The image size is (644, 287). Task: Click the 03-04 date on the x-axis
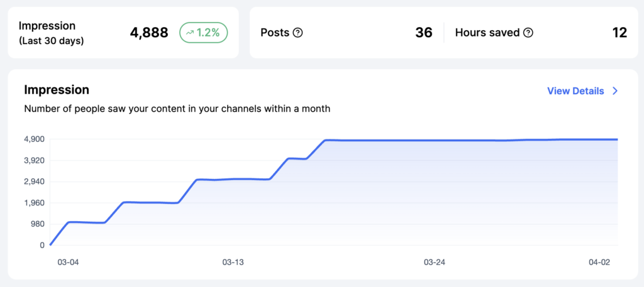click(x=68, y=261)
